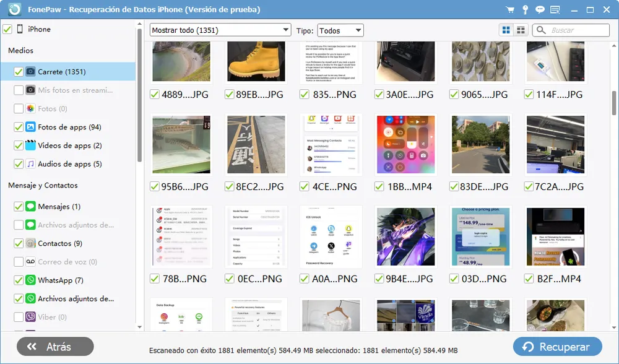Click the WhatsApp icon in sidebar
Image resolution: width=619 pixels, height=364 pixels.
[30, 280]
